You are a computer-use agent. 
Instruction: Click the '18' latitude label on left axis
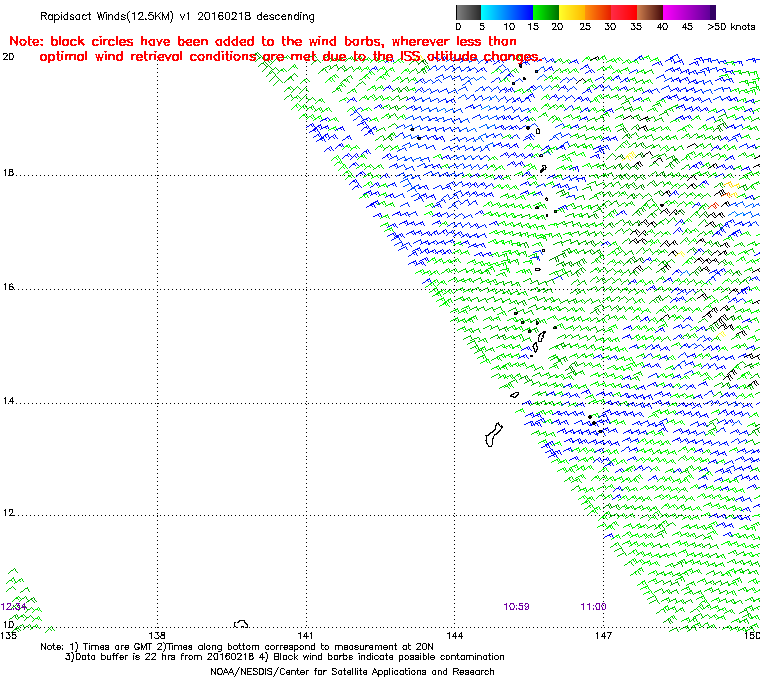coord(8,173)
